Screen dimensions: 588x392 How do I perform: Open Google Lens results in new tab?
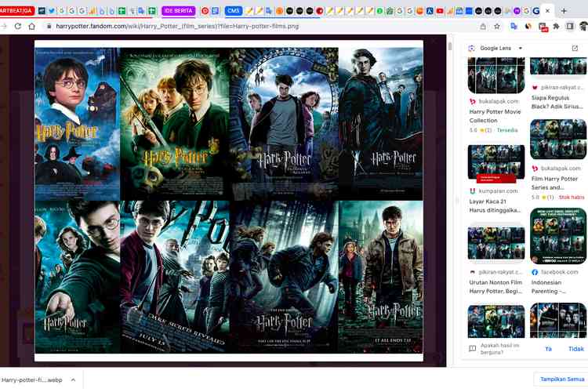575,49
